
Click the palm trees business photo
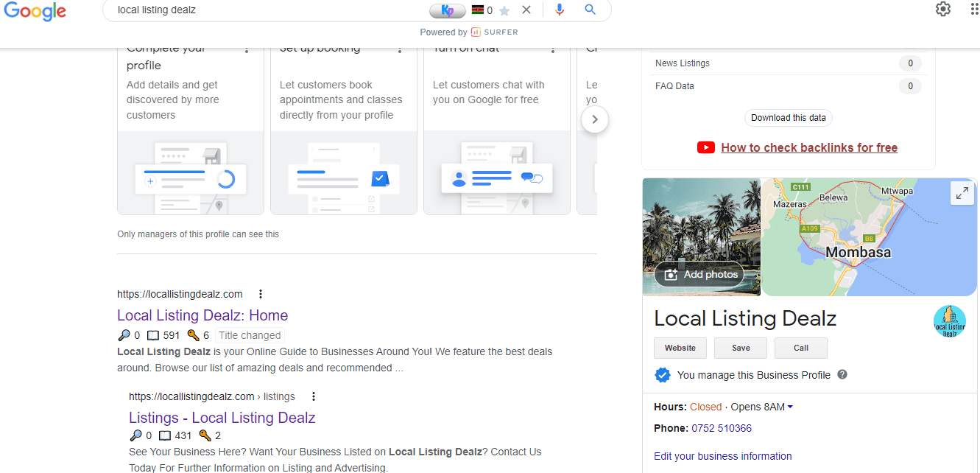(x=702, y=236)
